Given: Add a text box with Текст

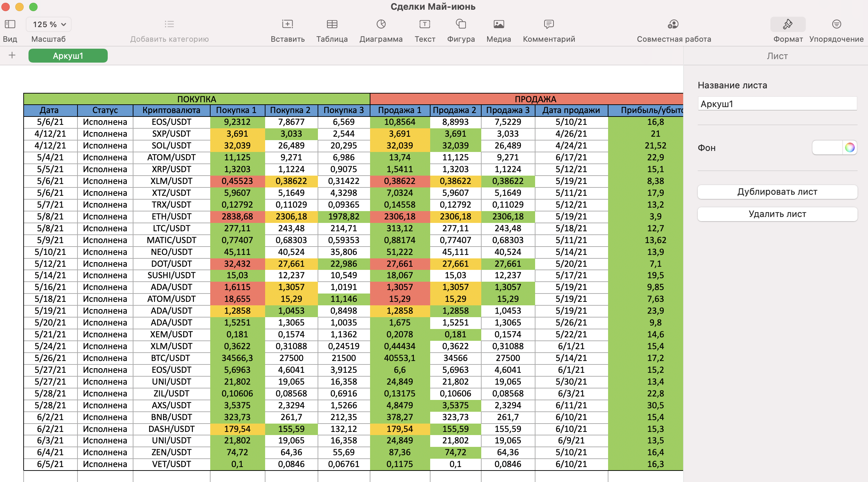Looking at the screenshot, I should 425,24.
